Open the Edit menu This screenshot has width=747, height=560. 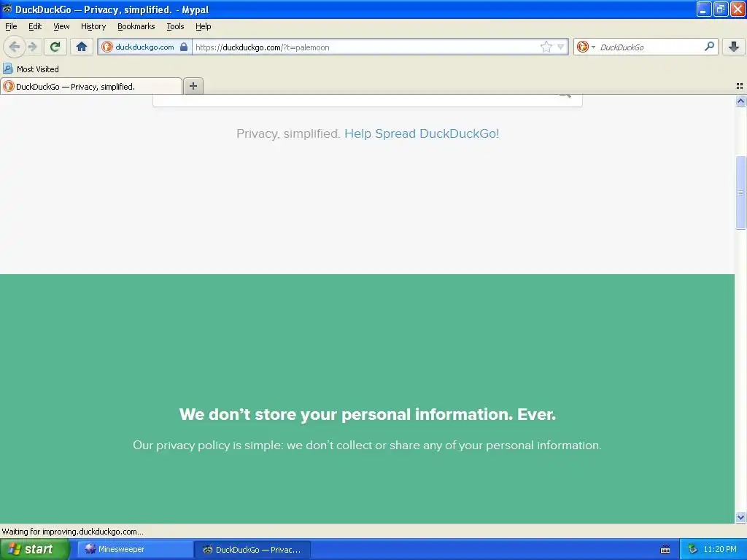(x=35, y=26)
